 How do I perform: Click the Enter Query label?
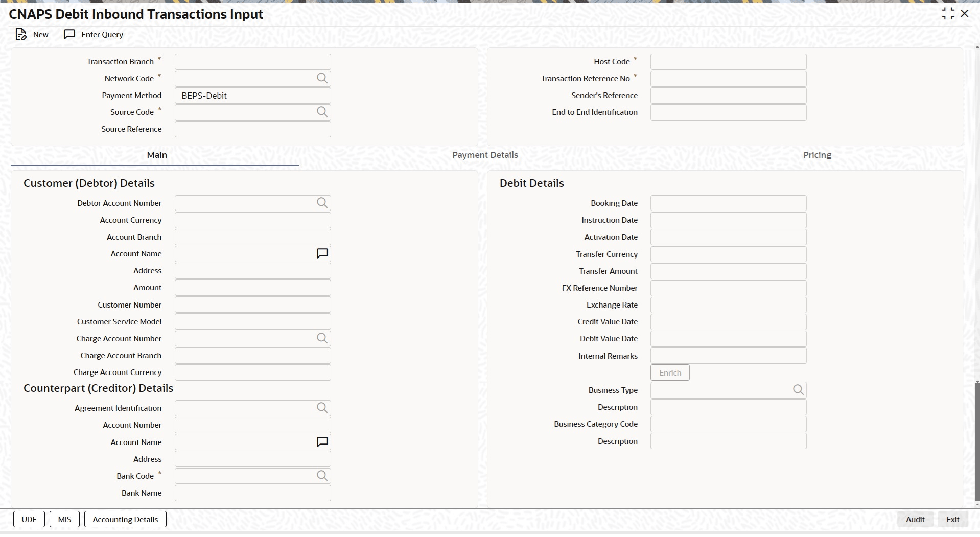click(x=102, y=35)
